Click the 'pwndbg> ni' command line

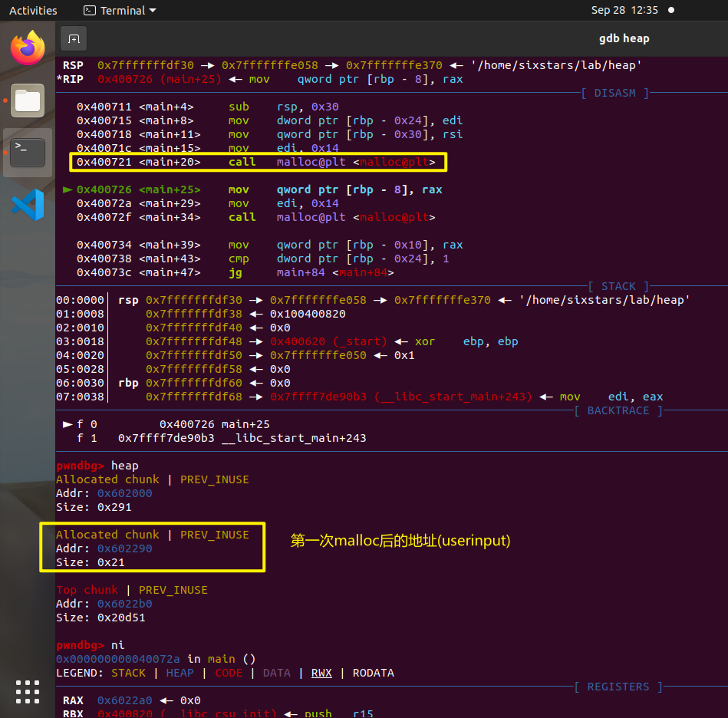(90, 646)
